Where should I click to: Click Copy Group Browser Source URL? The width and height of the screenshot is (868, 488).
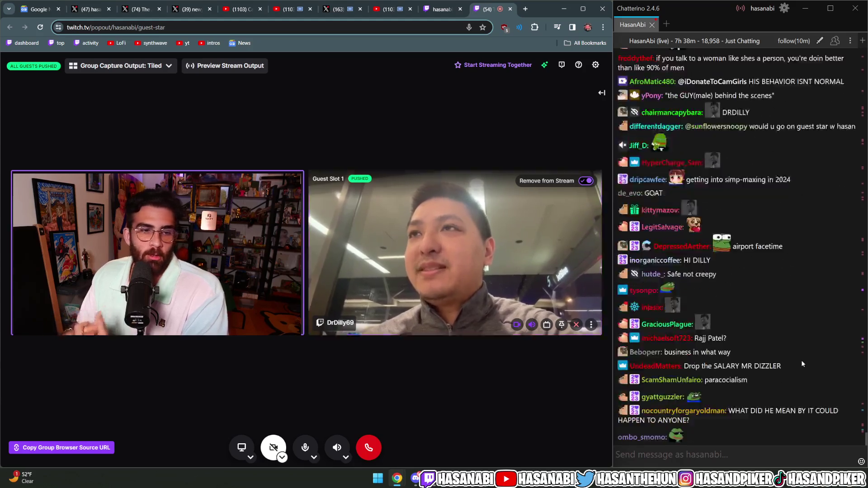tap(61, 447)
